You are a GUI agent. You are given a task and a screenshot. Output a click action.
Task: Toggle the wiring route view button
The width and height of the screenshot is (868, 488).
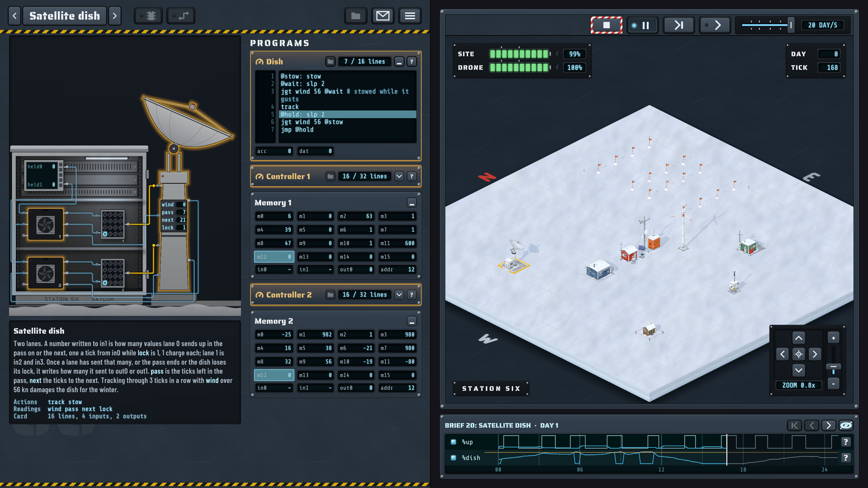pyautogui.click(x=181, y=16)
